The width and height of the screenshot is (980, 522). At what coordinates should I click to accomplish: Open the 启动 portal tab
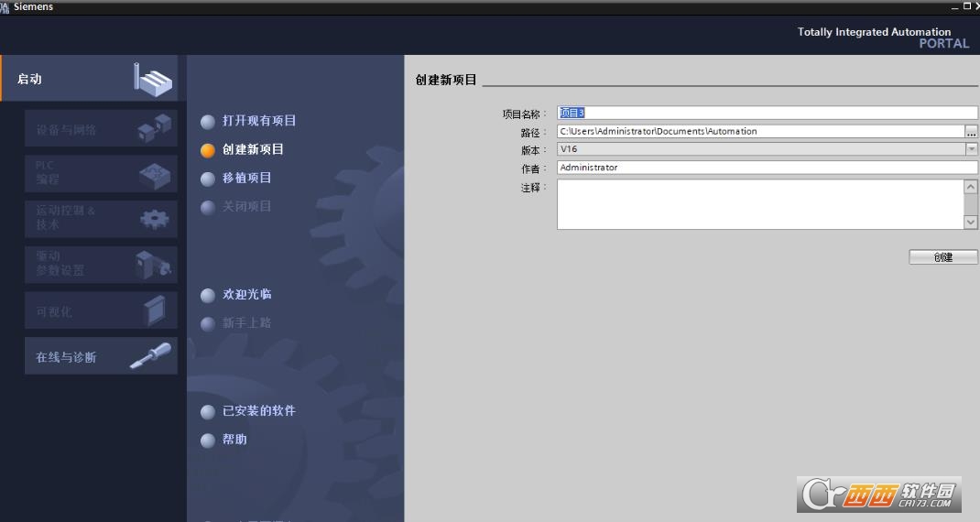[x=90, y=78]
